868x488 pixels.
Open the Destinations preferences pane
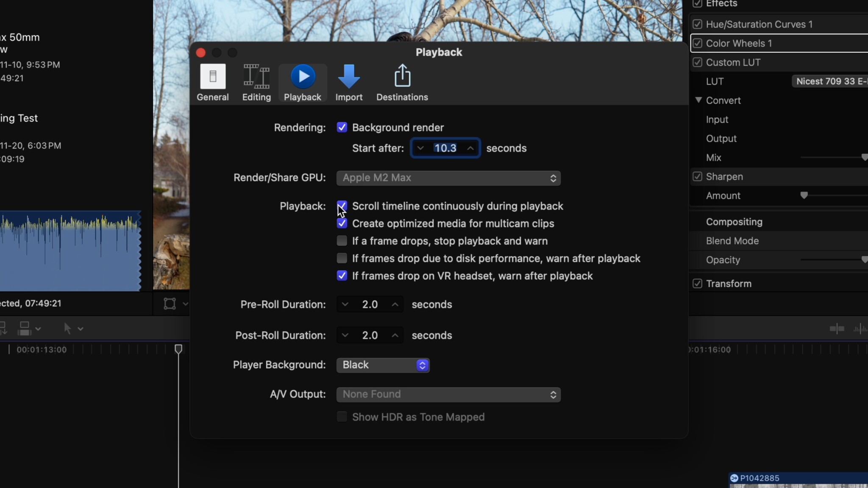pos(402,83)
